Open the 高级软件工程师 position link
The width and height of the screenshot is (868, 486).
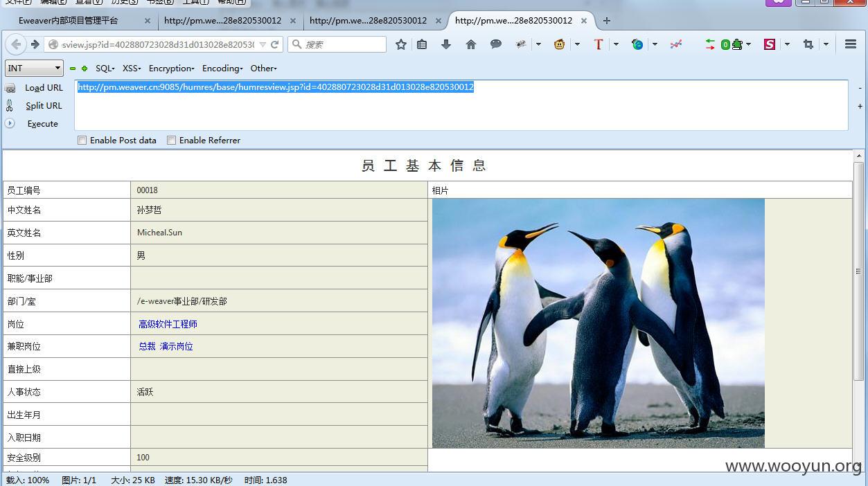tap(168, 324)
